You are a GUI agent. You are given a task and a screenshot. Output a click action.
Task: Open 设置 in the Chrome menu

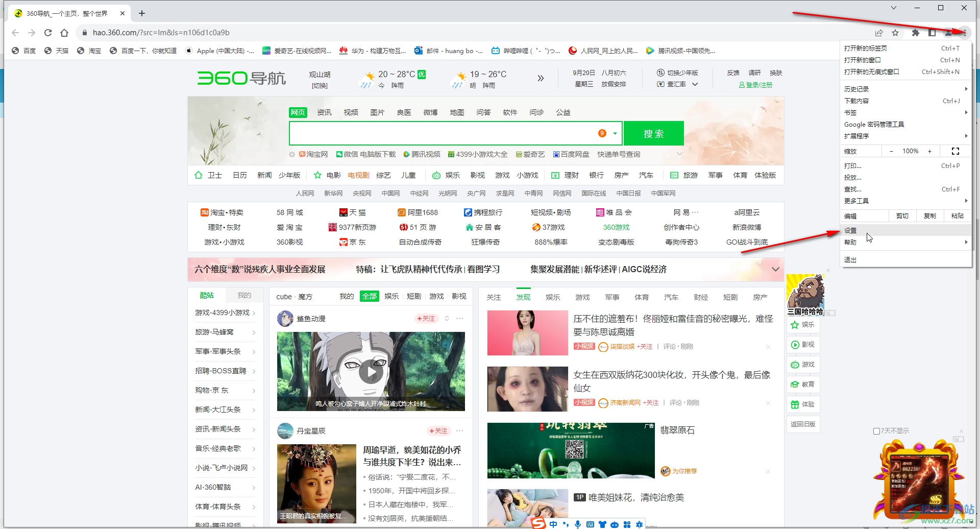click(x=906, y=230)
